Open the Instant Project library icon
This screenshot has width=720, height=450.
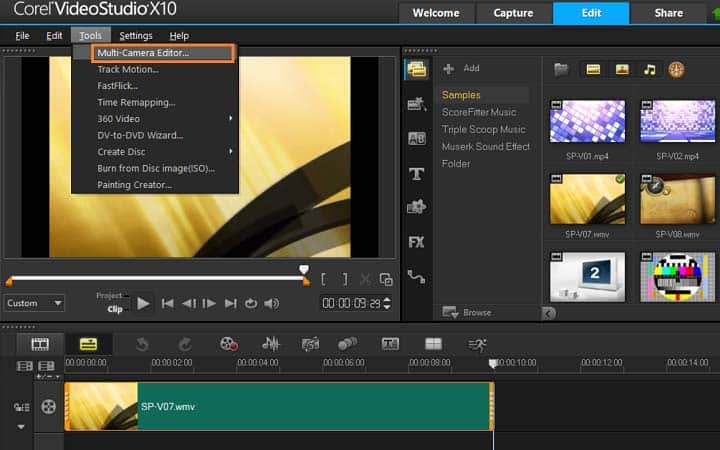(x=417, y=104)
